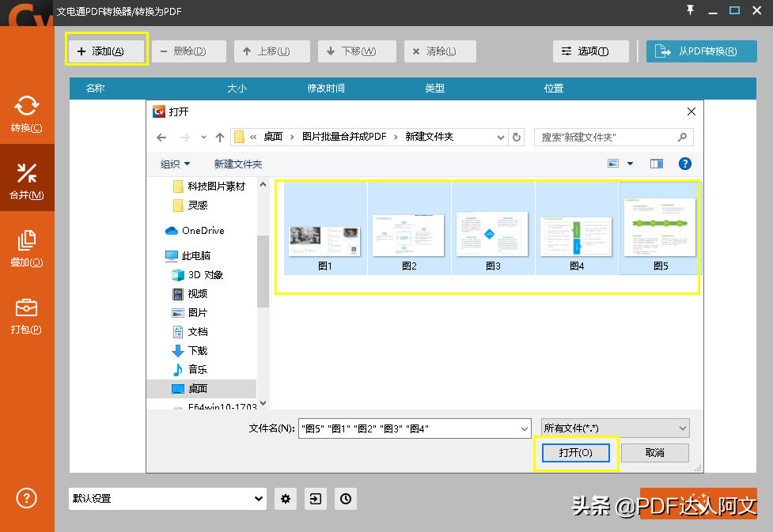Open the 叠加(O) overlay sidebar tool

click(x=27, y=248)
